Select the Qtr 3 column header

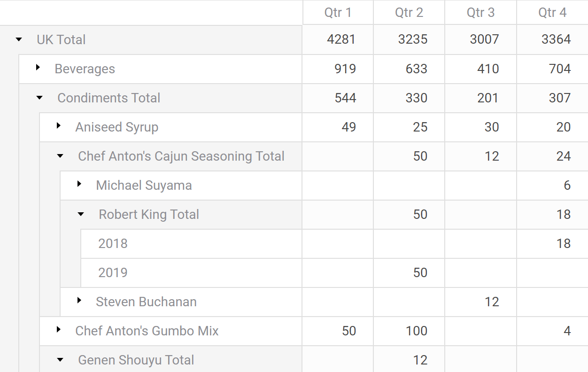point(480,13)
